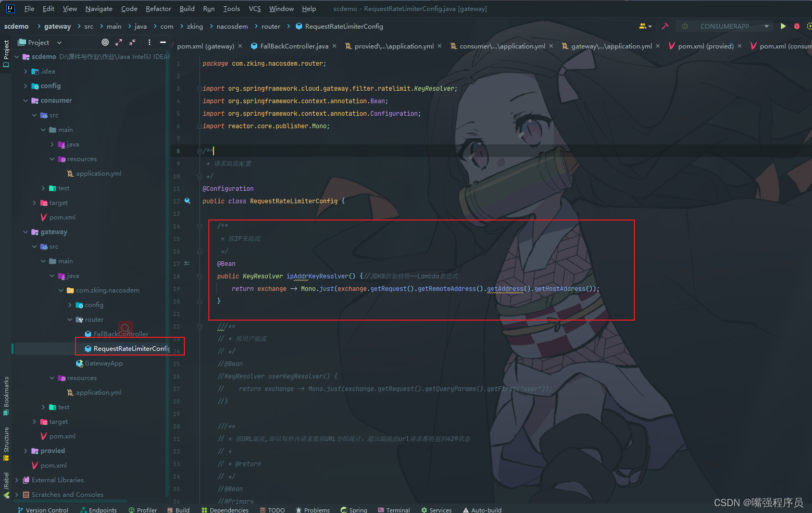
Task: Open the TODO tool window
Action: click(272, 510)
